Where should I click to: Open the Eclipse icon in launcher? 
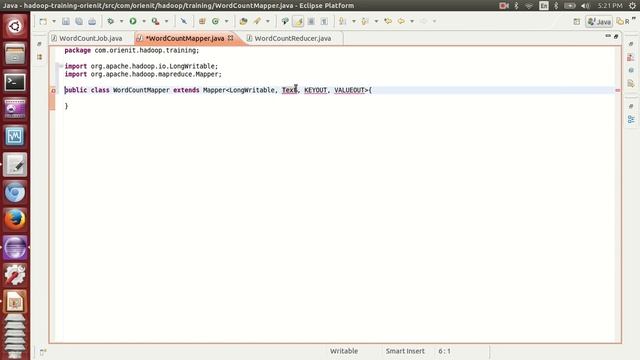tap(15, 247)
